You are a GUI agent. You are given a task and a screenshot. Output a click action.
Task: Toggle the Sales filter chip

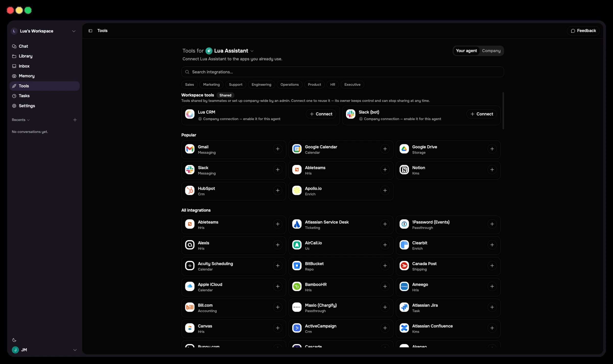(190, 85)
